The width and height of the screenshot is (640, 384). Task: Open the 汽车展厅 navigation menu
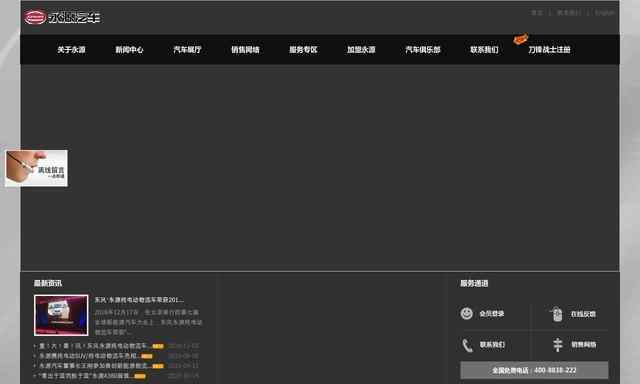[x=187, y=50]
